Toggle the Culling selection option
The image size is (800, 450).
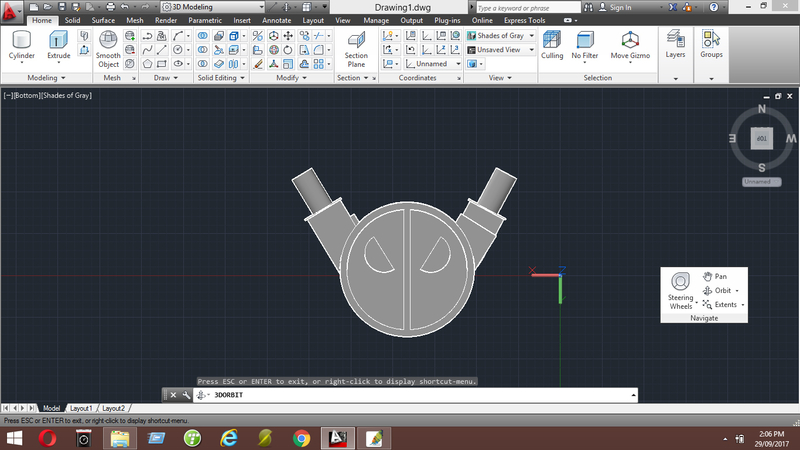point(552,45)
